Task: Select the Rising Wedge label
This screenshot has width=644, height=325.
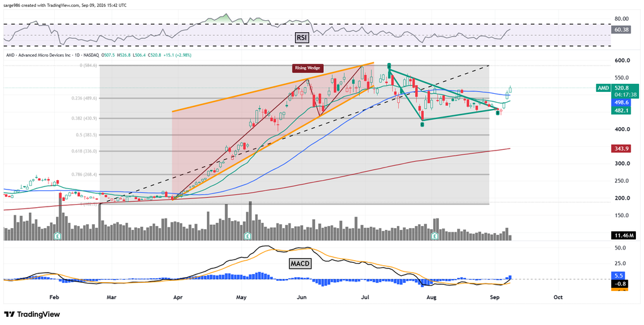Action: (306, 68)
